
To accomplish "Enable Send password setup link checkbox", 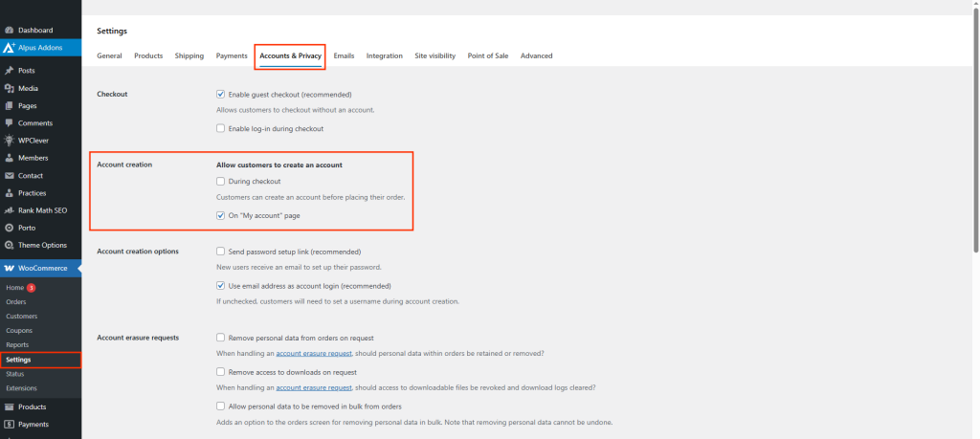I will click(x=221, y=251).
